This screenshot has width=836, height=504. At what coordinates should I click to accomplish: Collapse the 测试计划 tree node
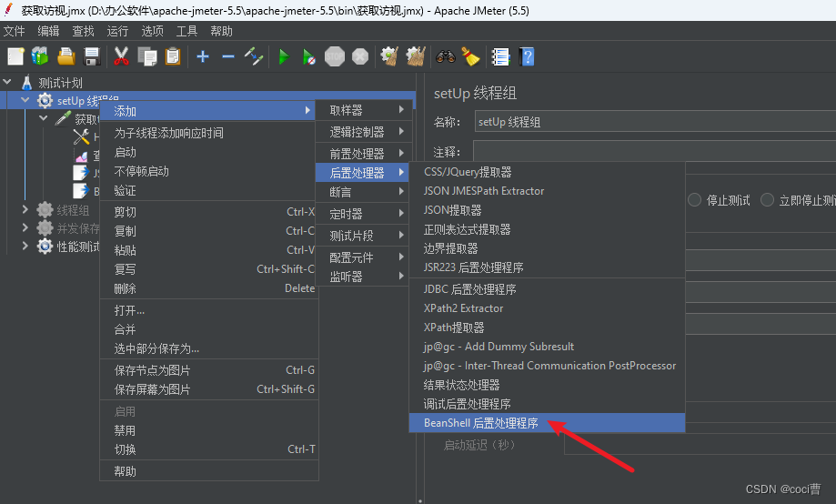[x=7, y=82]
